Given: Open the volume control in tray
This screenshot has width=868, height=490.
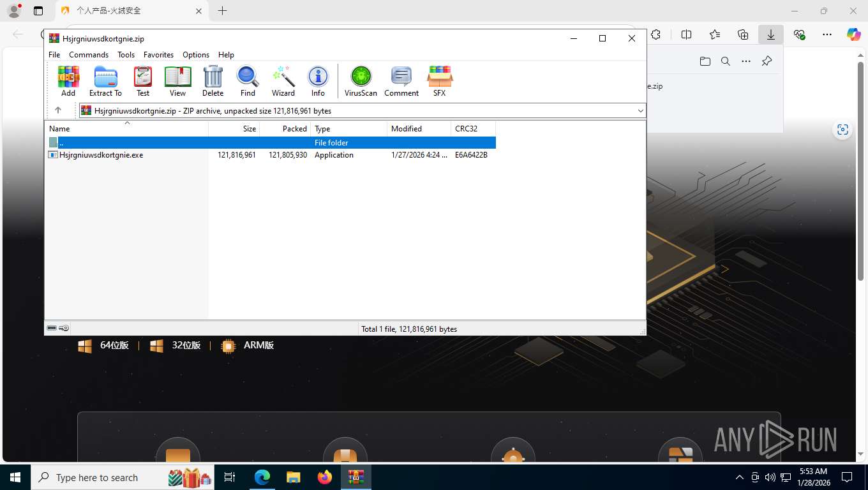Looking at the screenshot, I should tap(770, 477).
